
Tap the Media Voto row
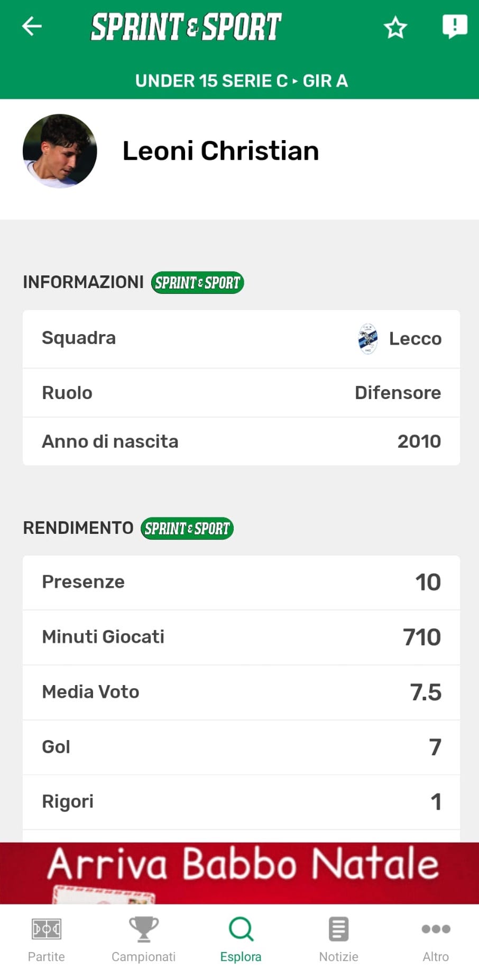tap(241, 692)
